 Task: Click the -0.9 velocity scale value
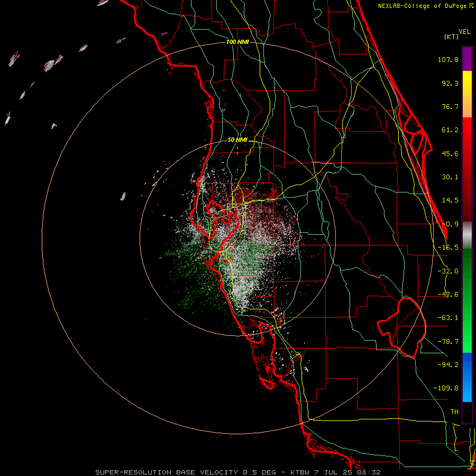point(450,224)
